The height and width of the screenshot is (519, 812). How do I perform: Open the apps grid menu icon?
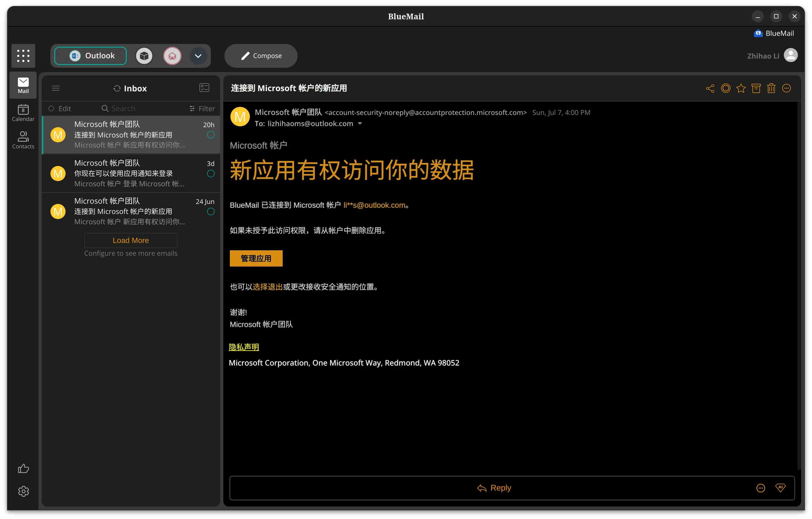point(23,56)
